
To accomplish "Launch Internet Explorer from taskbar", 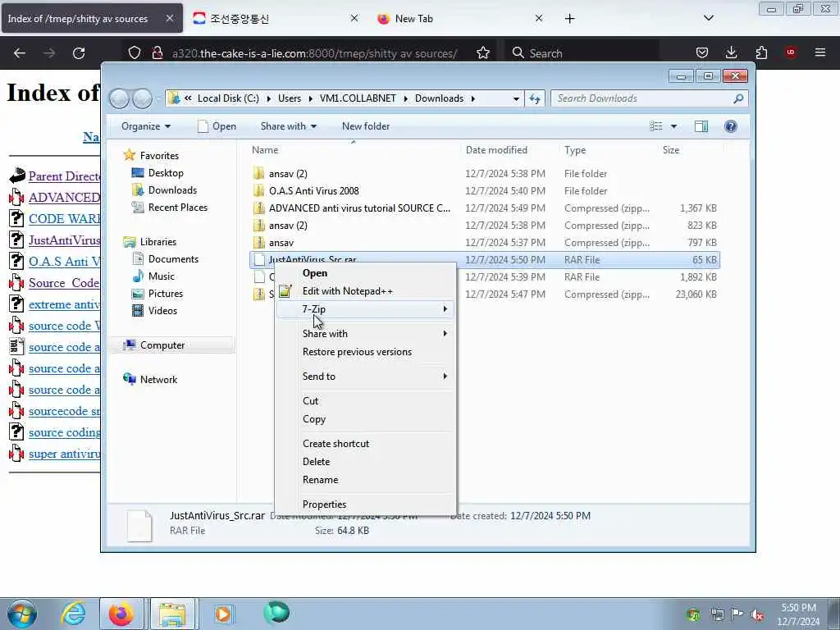I will pyautogui.click(x=73, y=614).
